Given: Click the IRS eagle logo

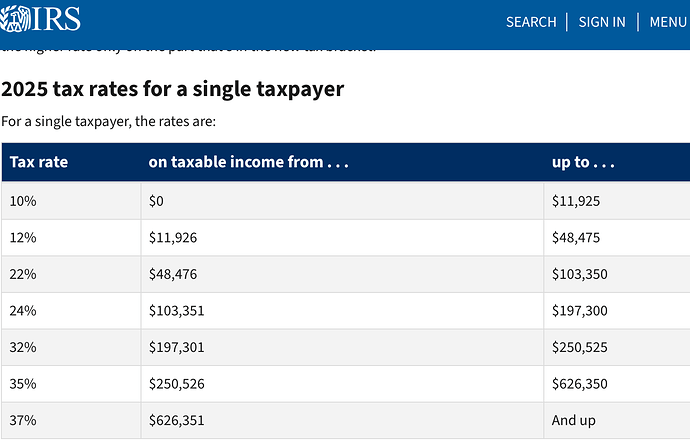Looking at the screenshot, I should coord(40,18).
